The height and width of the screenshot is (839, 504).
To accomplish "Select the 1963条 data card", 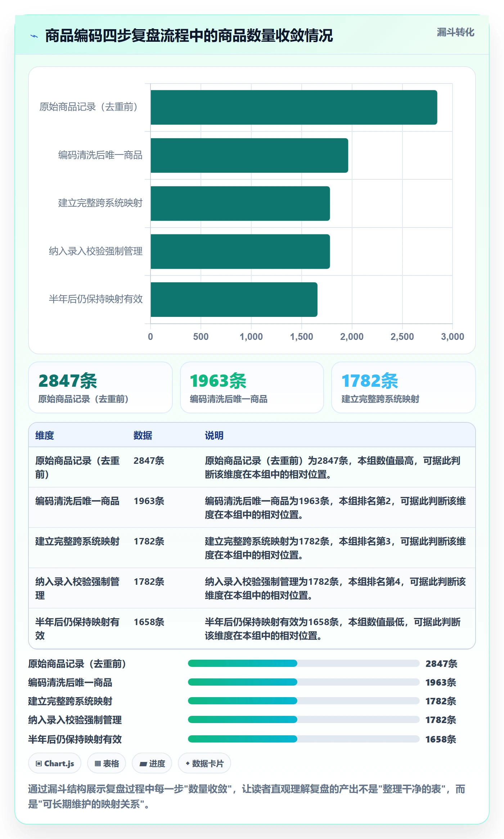I will coord(252,387).
